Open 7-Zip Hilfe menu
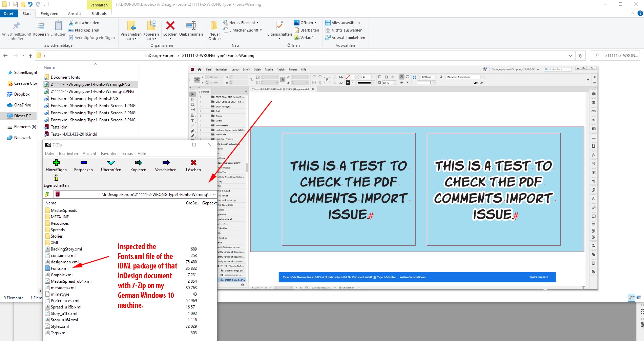This screenshot has width=644, height=341. tap(142, 154)
